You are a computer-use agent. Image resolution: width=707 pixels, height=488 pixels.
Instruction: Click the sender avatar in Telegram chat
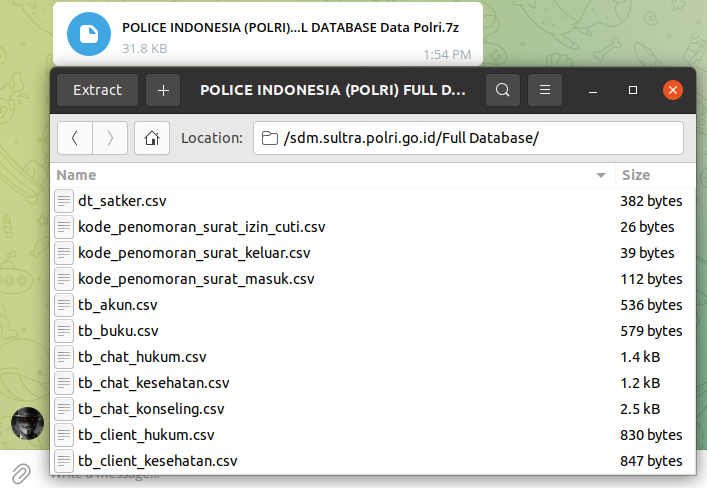(28, 424)
